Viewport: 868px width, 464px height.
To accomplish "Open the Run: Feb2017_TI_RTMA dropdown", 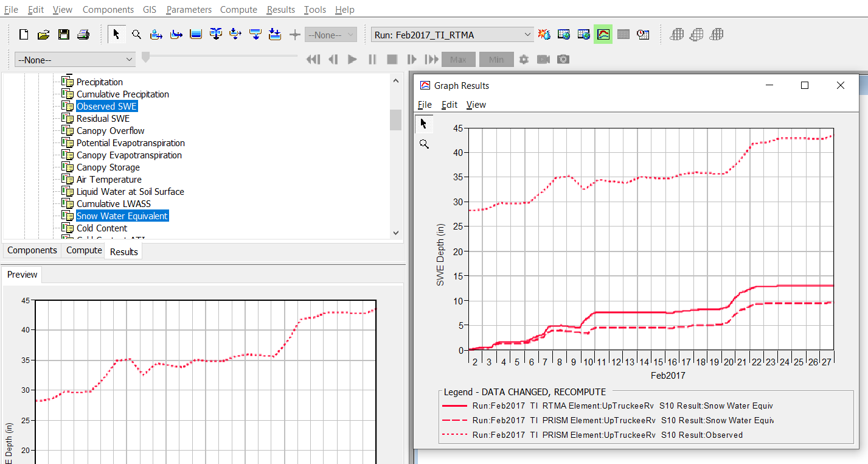I will point(527,35).
